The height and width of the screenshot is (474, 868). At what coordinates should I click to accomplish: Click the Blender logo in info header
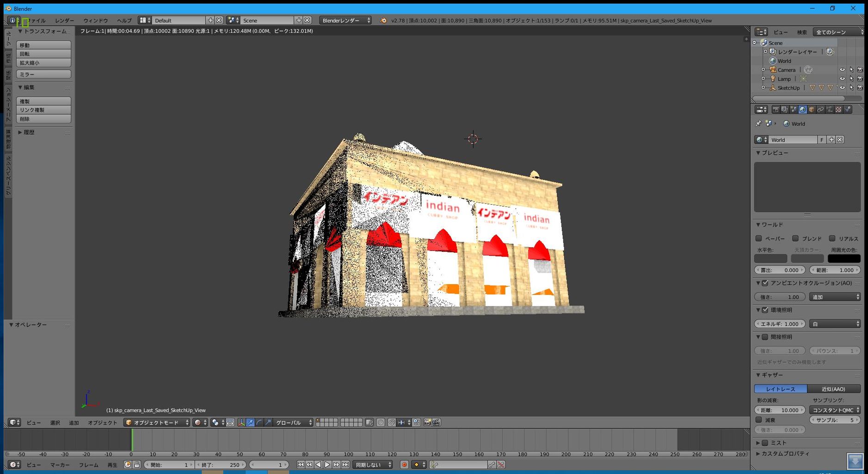383,20
